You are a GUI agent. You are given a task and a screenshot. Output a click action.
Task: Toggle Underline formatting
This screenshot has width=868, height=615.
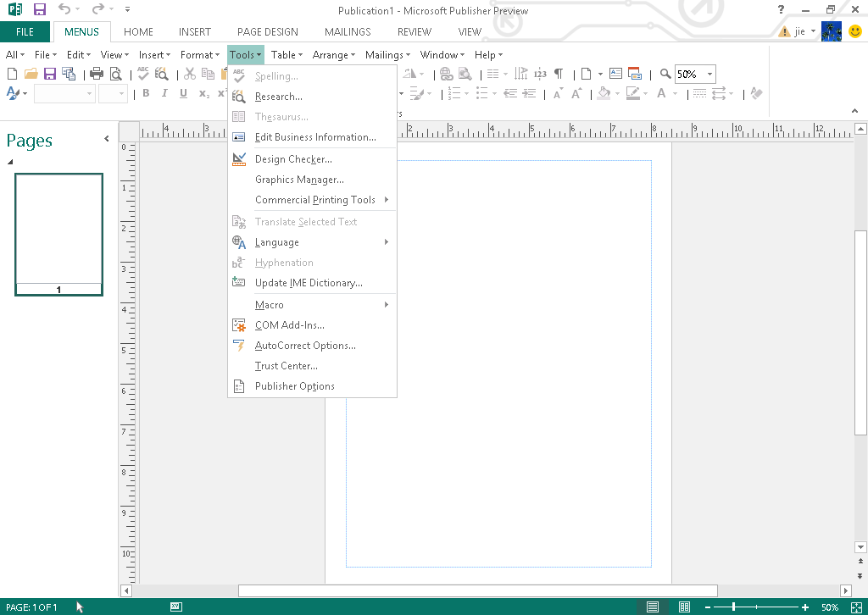pyautogui.click(x=183, y=93)
